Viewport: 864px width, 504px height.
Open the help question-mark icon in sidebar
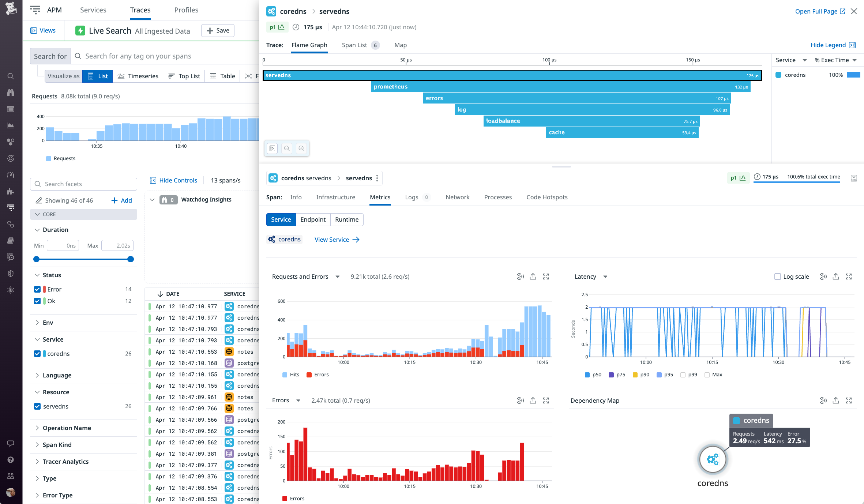(11, 460)
